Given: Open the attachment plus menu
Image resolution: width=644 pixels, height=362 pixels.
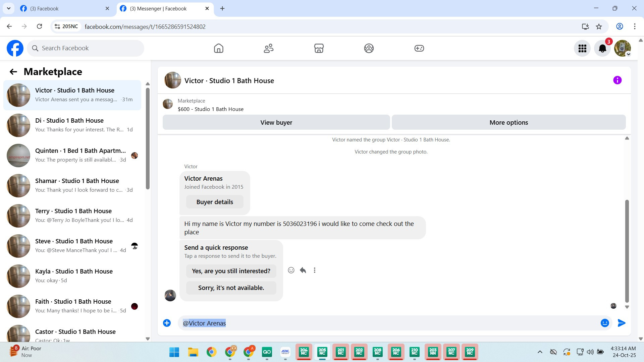Looking at the screenshot, I should tap(167, 323).
